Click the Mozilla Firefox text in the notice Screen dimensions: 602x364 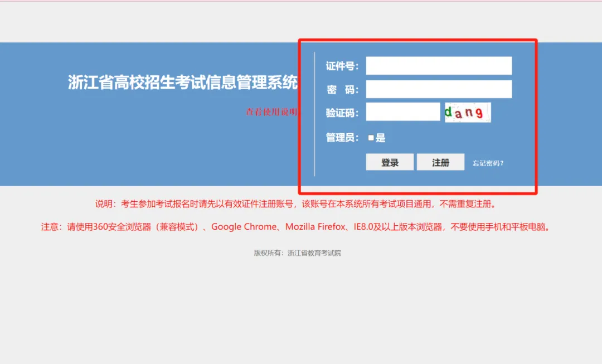tap(316, 227)
